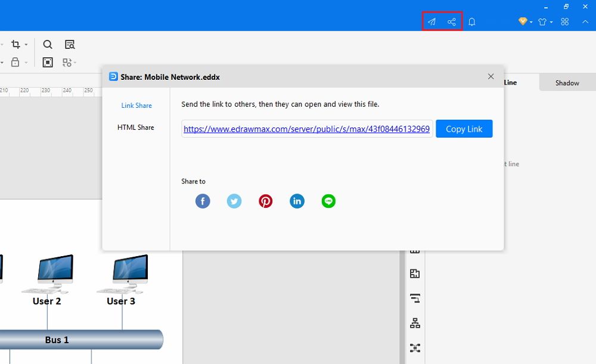Select the Crop tool

[x=15, y=44]
